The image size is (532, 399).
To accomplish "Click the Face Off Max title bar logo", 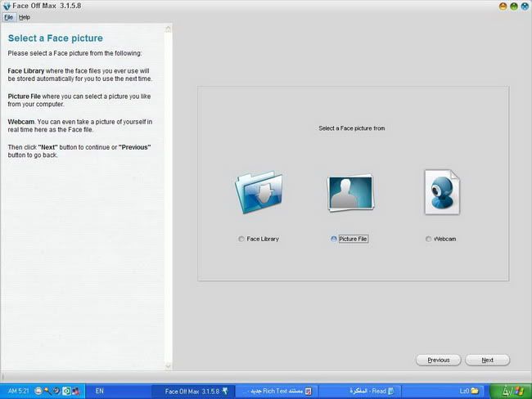I will pos(7,6).
